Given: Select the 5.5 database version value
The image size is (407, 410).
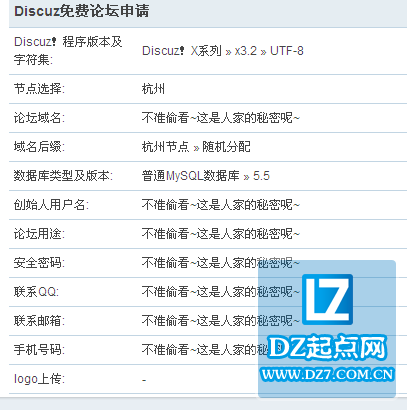Looking at the screenshot, I should (261, 176).
